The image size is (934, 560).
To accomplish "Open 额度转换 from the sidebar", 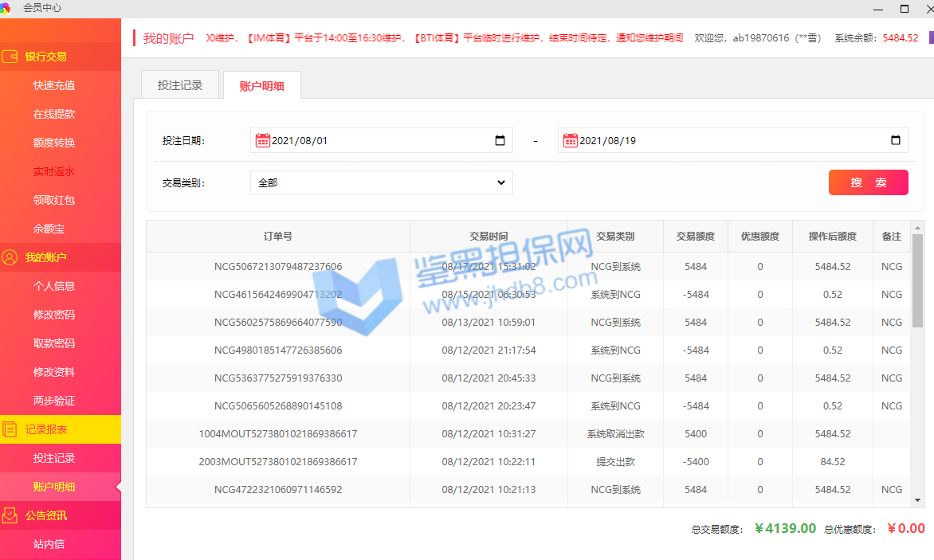I will 54,143.
